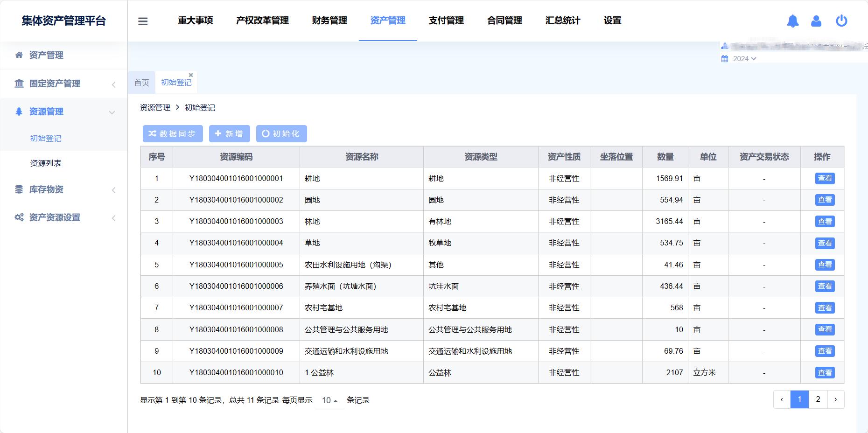
Task: Click the 库存物资 database icon
Action: pos(19,189)
